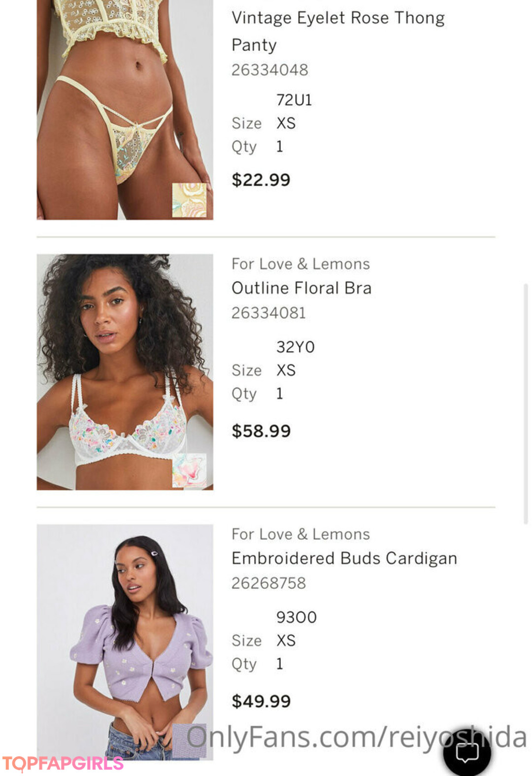The height and width of the screenshot is (776, 532).
Task: Click item number 26334081
Action: (268, 313)
